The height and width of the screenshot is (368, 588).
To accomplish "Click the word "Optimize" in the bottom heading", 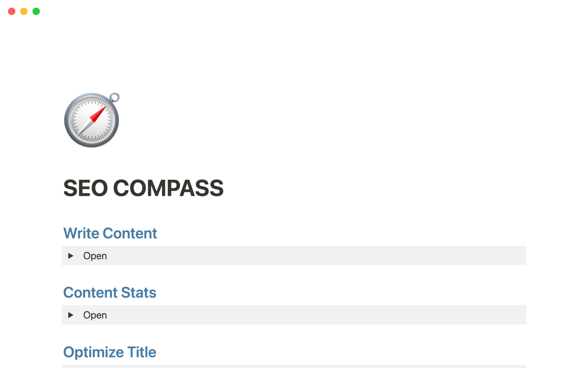I will pos(93,352).
